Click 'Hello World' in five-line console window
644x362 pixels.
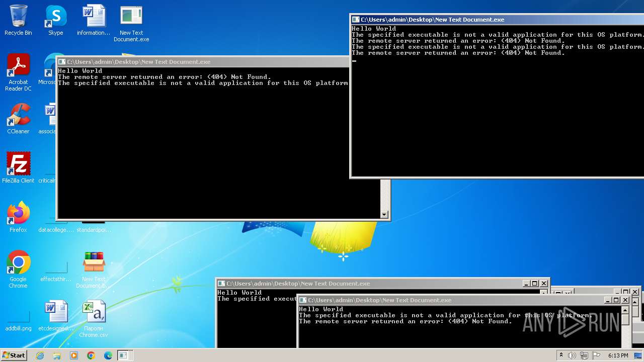click(x=374, y=29)
